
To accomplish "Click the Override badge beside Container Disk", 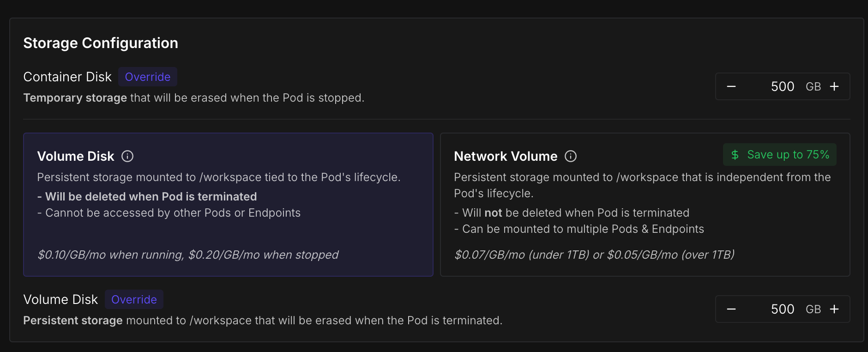I will [x=148, y=77].
